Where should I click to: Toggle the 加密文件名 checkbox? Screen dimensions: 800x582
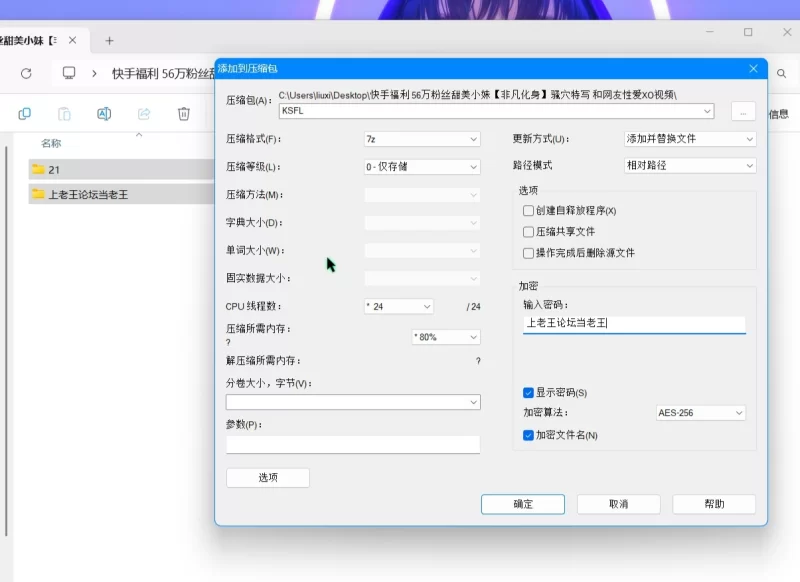point(528,435)
